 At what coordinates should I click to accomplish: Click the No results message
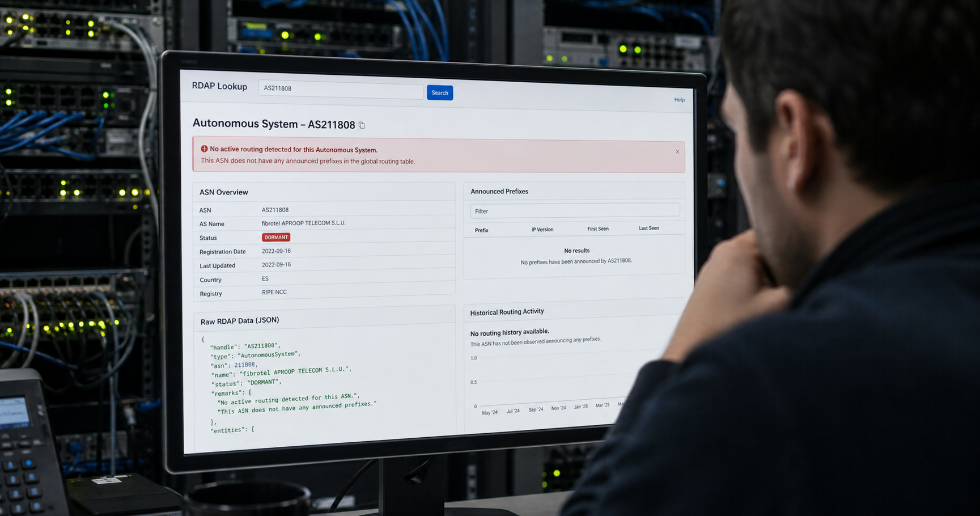577,251
